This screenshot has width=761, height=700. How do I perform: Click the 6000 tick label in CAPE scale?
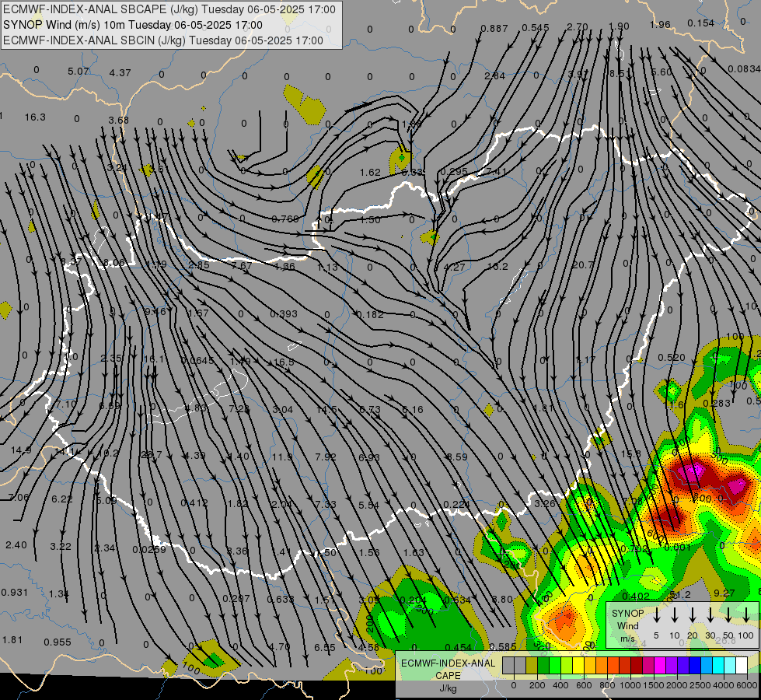point(747,685)
